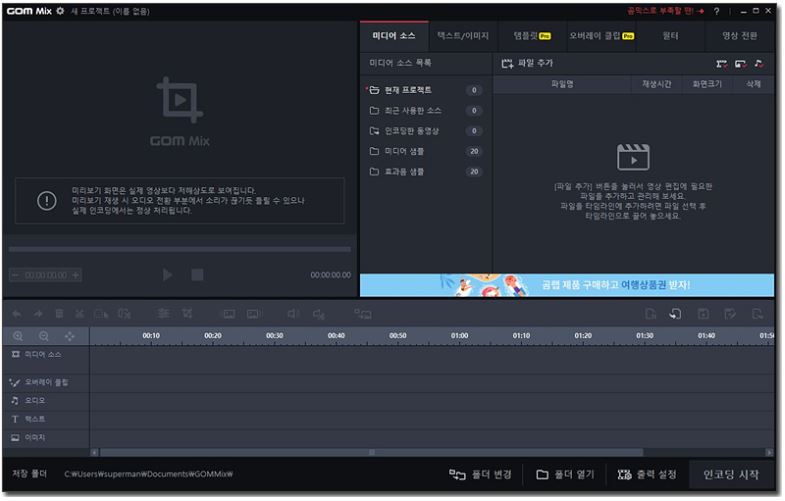The height and width of the screenshot is (501, 785).
Task: Switch to the 영상 전환 tab
Action: pyautogui.click(x=739, y=36)
